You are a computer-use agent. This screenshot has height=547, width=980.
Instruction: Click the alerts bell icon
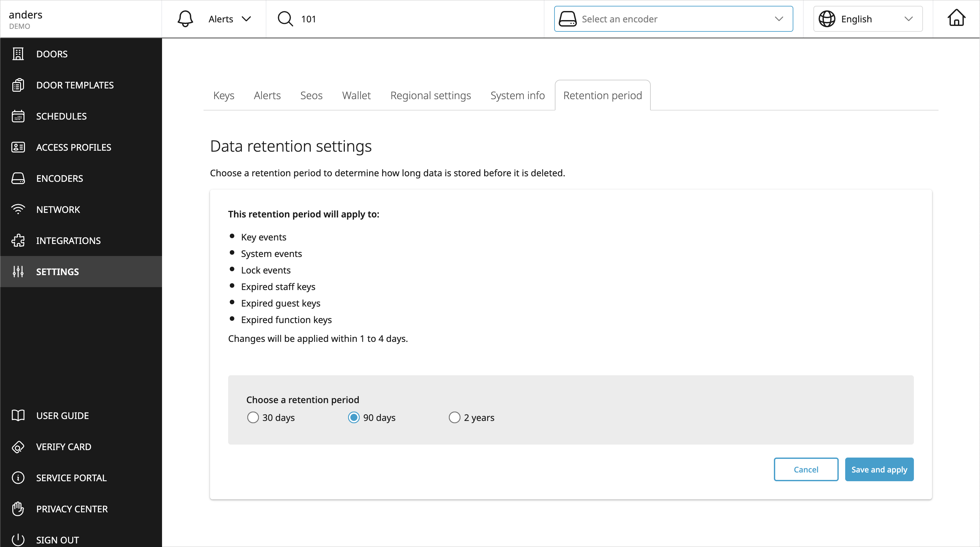[x=185, y=19]
